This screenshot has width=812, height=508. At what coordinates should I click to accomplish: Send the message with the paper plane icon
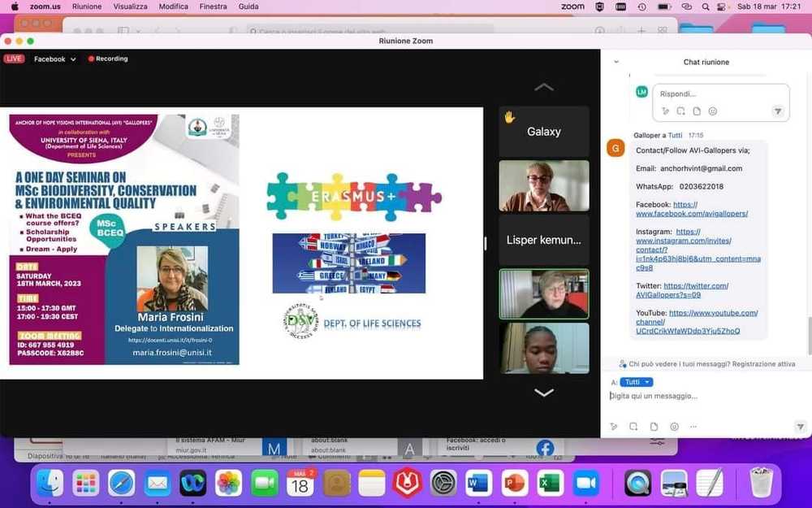(800, 426)
